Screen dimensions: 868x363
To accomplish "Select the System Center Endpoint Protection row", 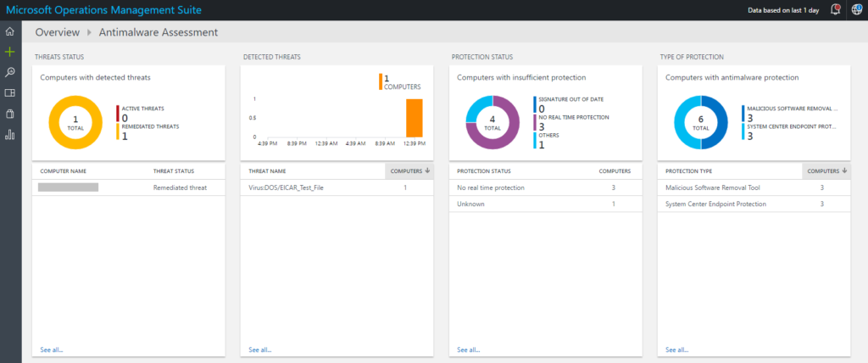I will tap(754, 204).
